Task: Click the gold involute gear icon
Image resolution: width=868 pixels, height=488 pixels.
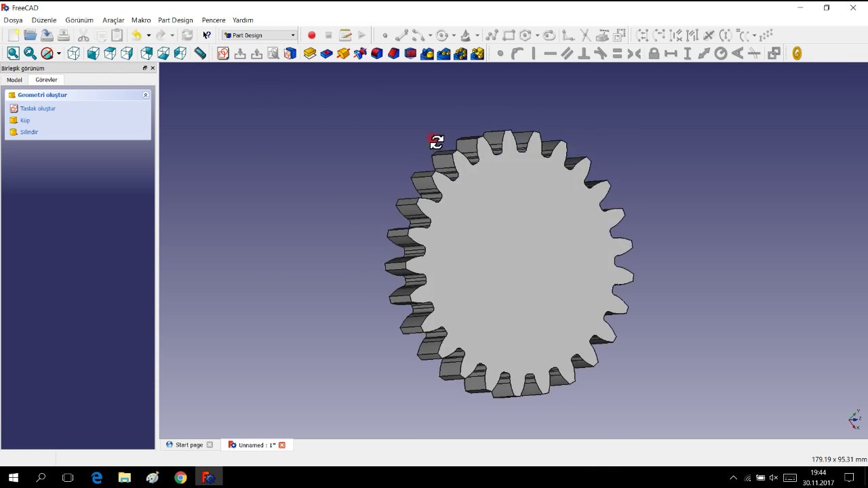Action: pyautogui.click(x=797, y=54)
